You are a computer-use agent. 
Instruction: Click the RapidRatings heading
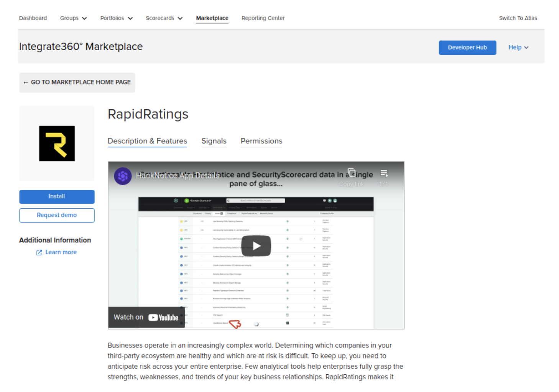148,114
